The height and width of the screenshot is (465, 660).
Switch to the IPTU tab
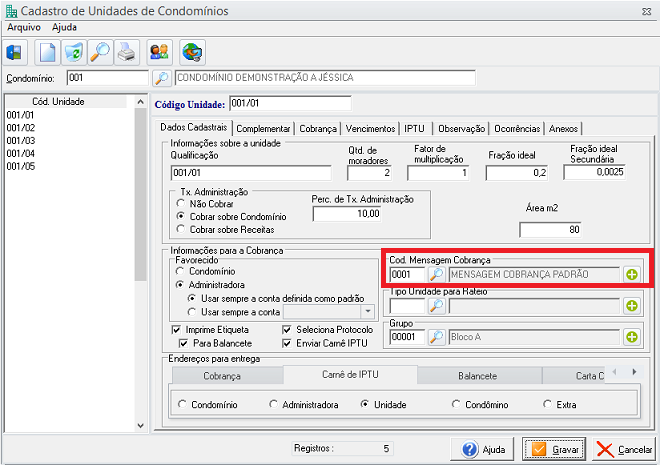click(415, 129)
